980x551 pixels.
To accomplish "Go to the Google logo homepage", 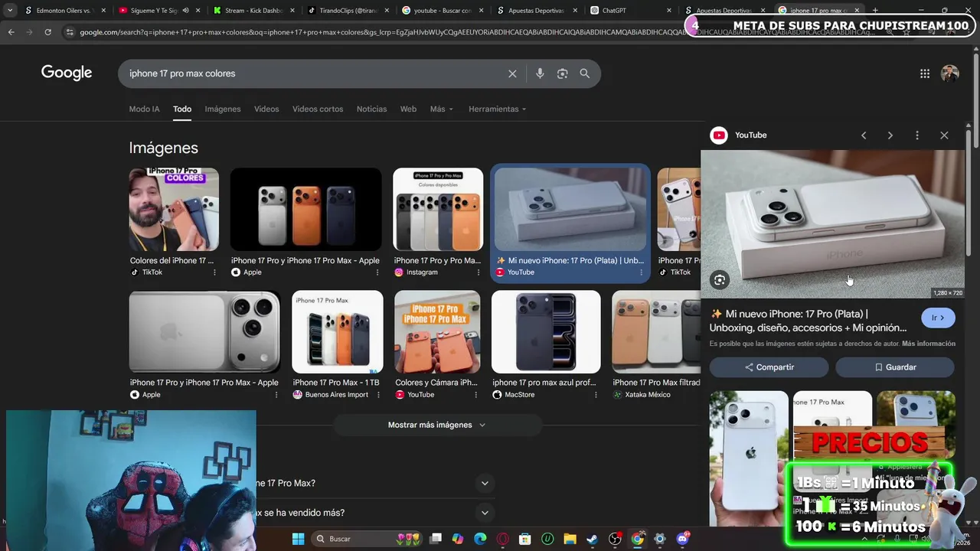I will click(x=67, y=73).
